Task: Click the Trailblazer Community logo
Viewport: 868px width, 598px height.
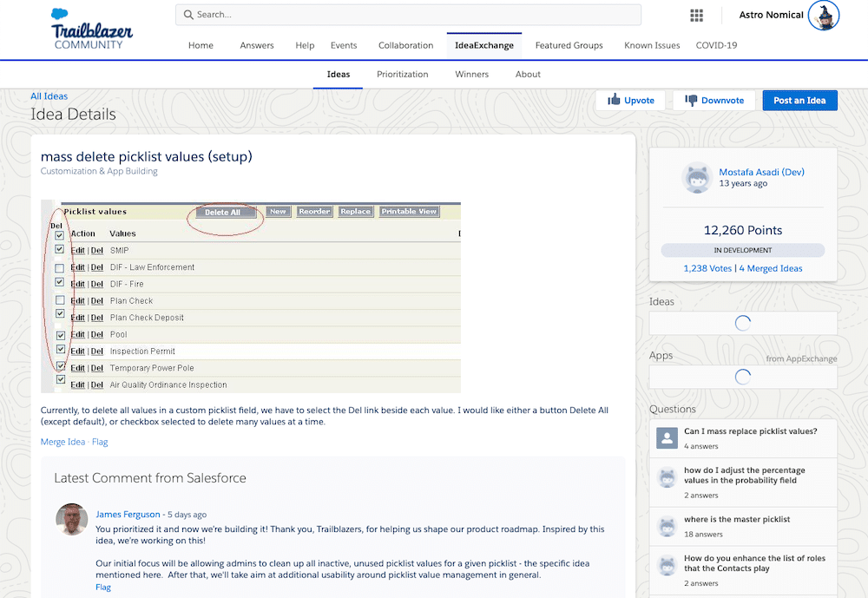Action: click(91, 30)
